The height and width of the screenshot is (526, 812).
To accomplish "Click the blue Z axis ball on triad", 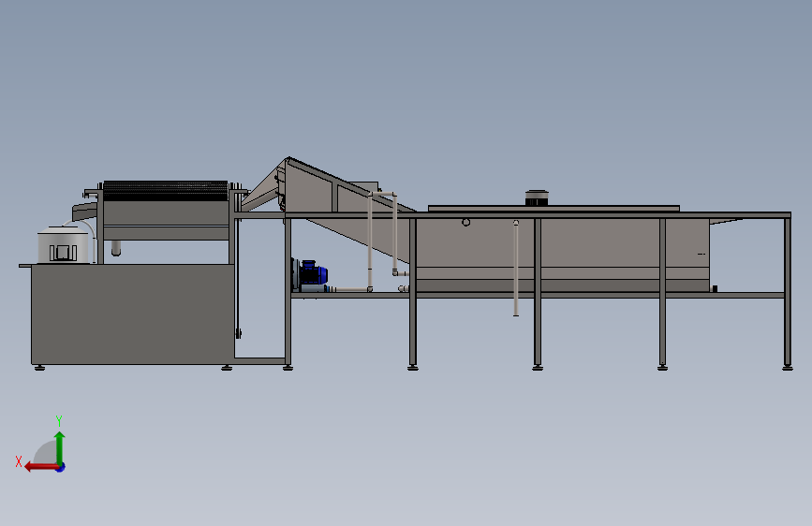I will 61,467.
